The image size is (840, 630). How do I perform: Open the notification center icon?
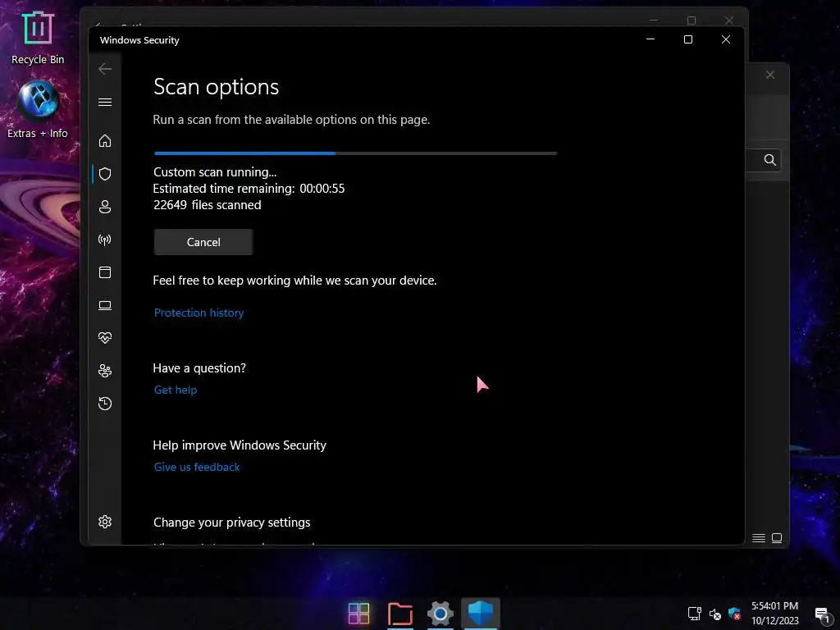pyautogui.click(x=822, y=614)
